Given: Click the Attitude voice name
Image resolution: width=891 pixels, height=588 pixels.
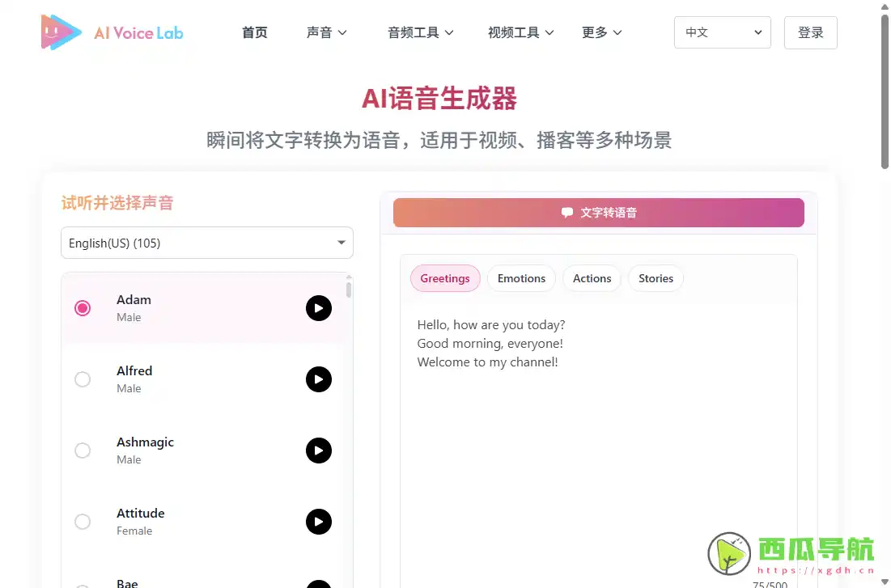Looking at the screenshot, I should (x=140, y=513).
